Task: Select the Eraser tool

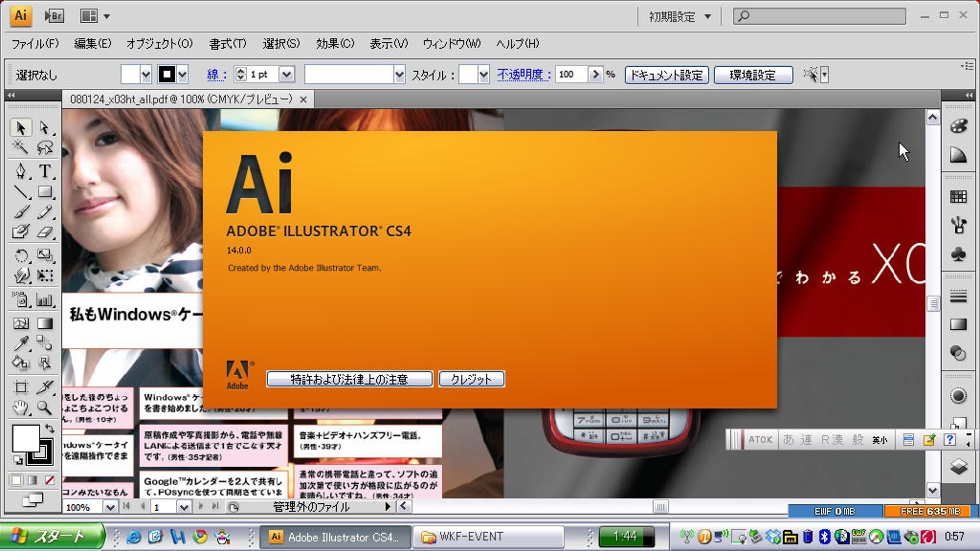Action: (x=44, y=231)
